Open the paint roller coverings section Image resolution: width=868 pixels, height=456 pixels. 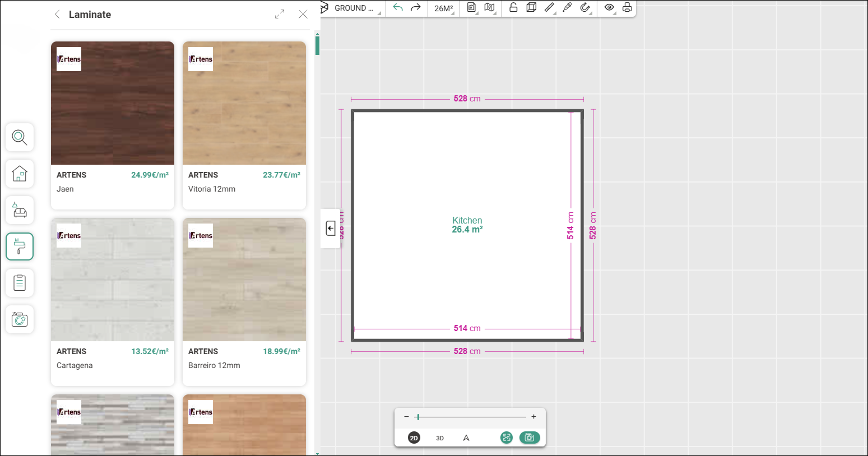point(20,246)
